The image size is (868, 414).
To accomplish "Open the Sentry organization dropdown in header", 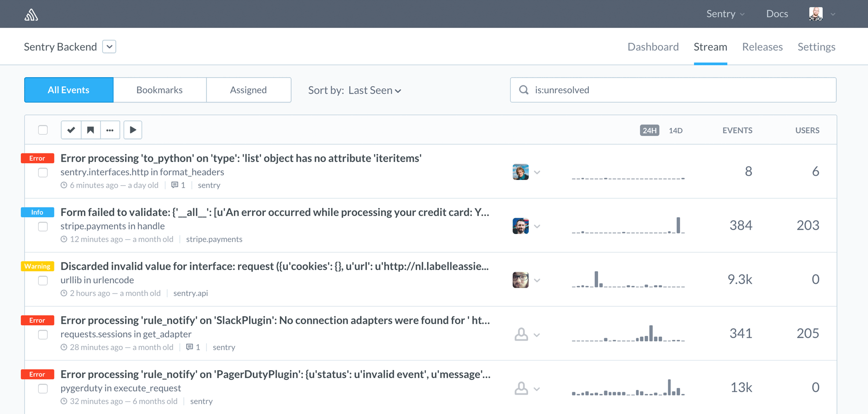I will 725,14.
